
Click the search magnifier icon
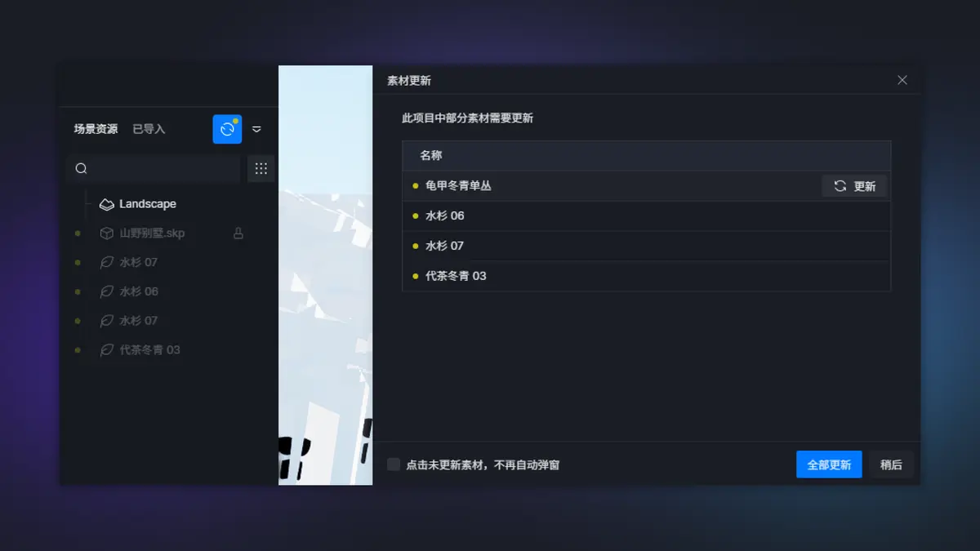[81, 169]
